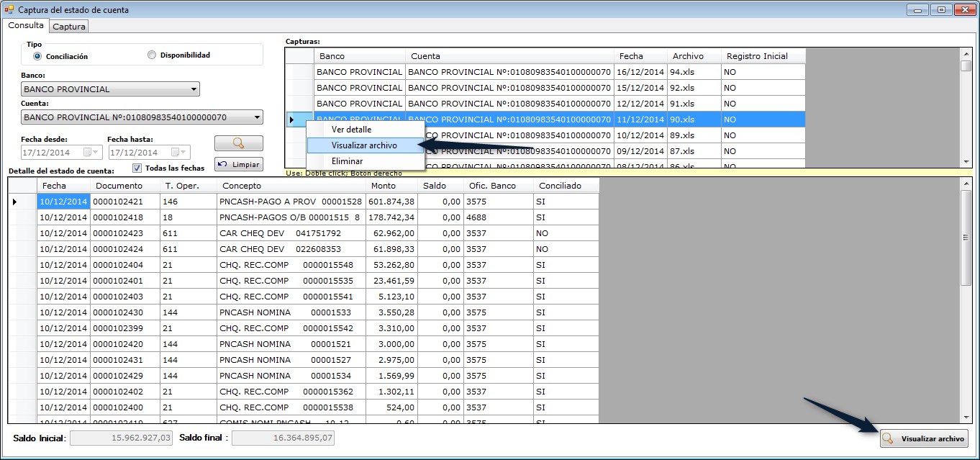This screenshot has height=460, width=980.
Task: Click concept PNCASH NOMINA 00001533
Action: click(291, 312)
